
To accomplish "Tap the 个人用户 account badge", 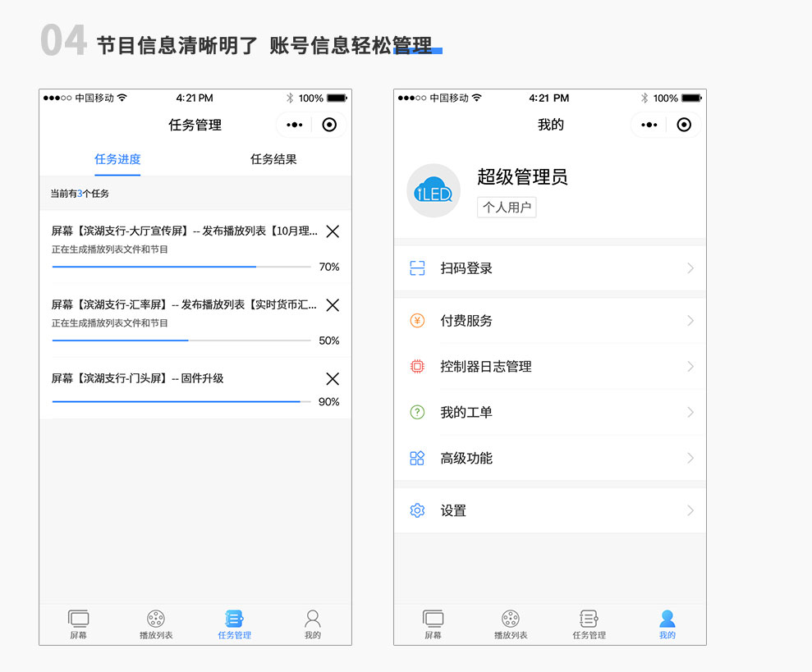I will coord(507,207).
